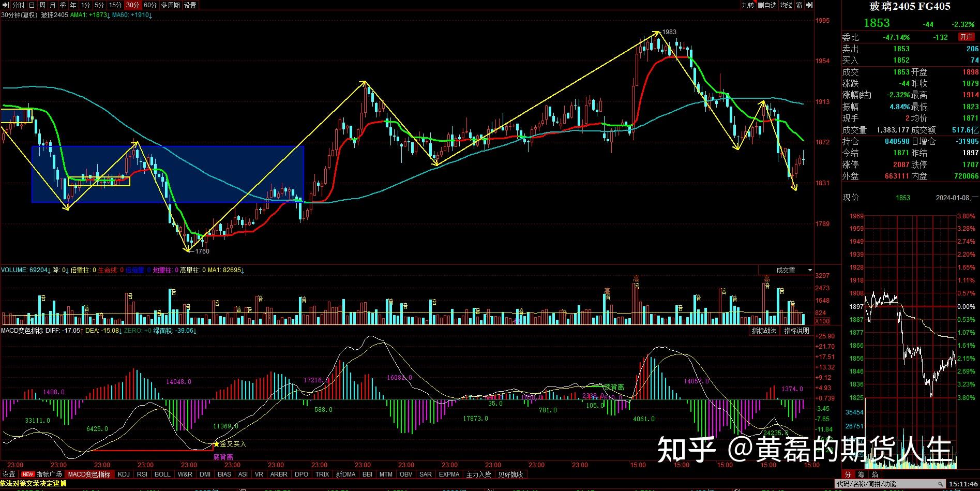Open 指标战法 for the MACD panel
Image resolution: width=980 pixels, height=491 pixels.
tap(764, 331)
